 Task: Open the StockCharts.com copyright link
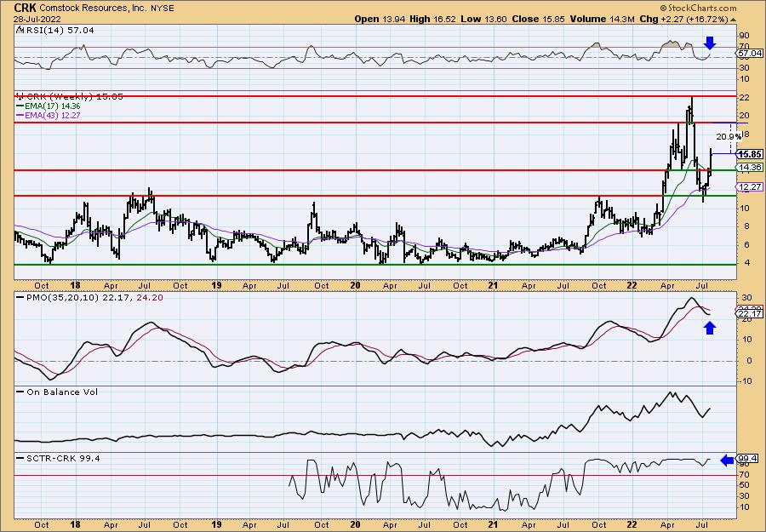pos(698,8)
